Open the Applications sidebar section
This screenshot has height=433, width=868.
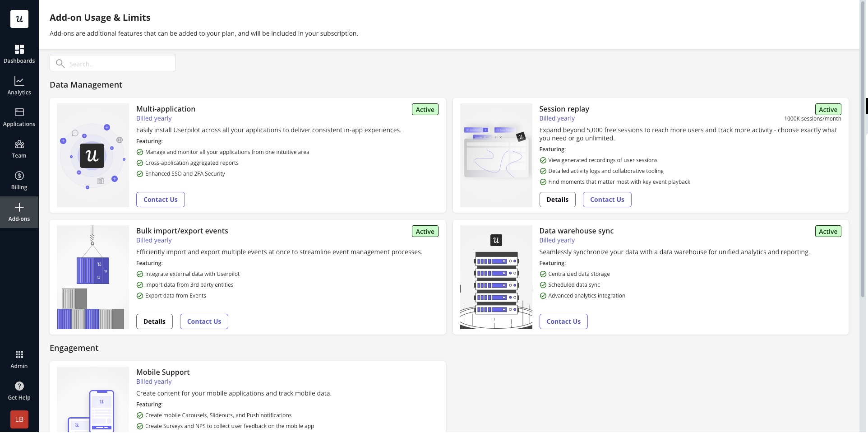[x=19, y=117]
